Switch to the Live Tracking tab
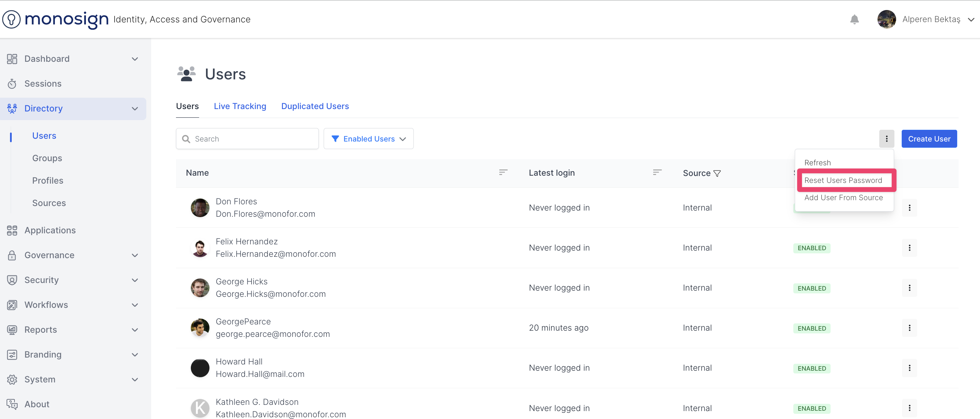The image size is (980, 419). click(240, 106)
